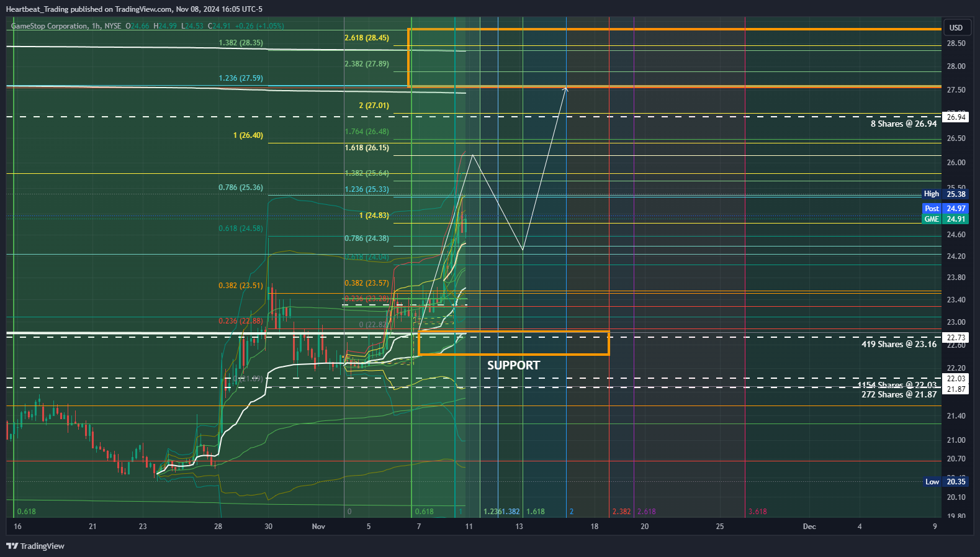
Task: Select the 1.382 (28.35) fib label
Action: 241,43
